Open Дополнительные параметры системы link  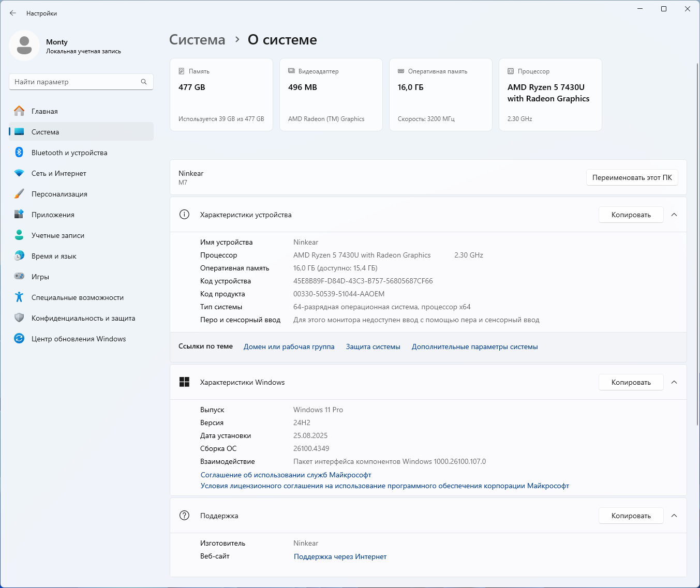point(474,346)
